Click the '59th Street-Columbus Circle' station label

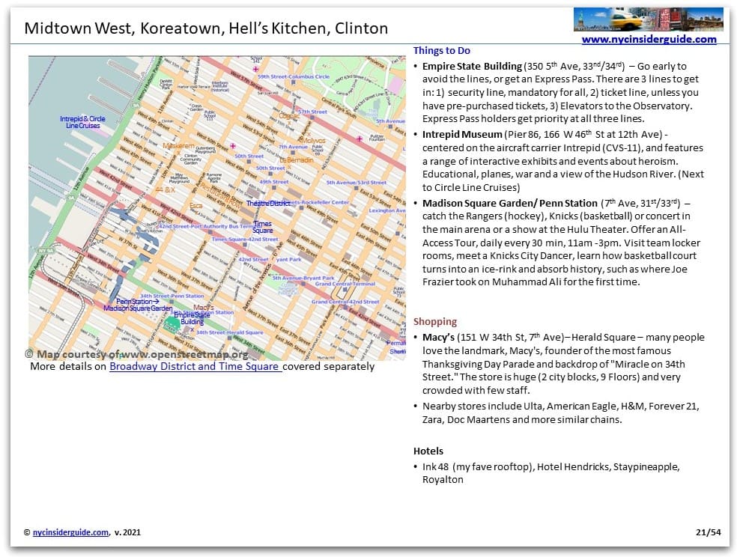point(294,76)
